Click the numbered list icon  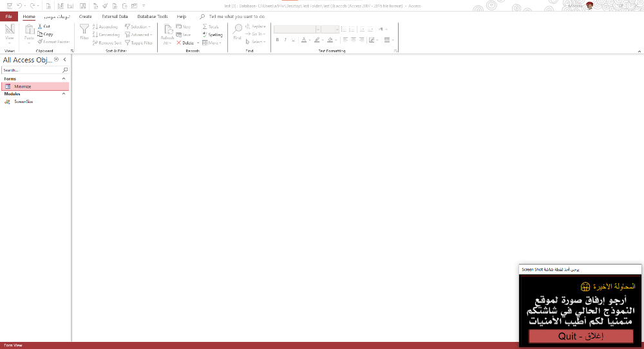(x=352, y=29)
